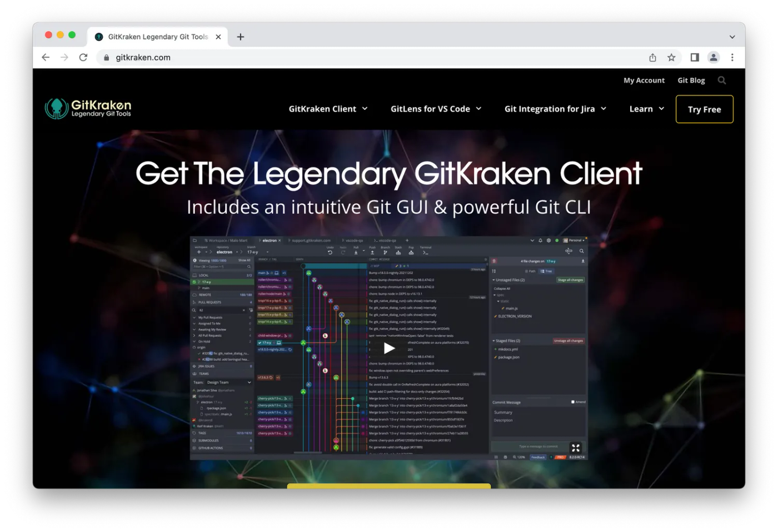Click the commit message input field

pos(538,446)
